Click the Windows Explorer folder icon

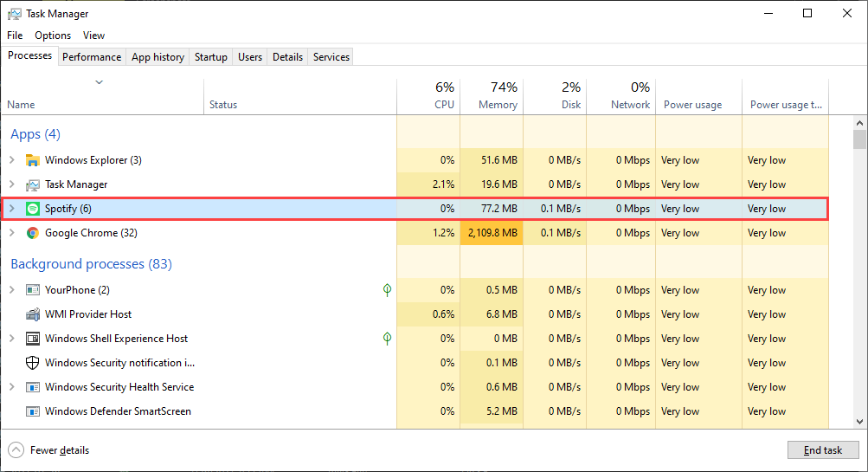(33, 160)
